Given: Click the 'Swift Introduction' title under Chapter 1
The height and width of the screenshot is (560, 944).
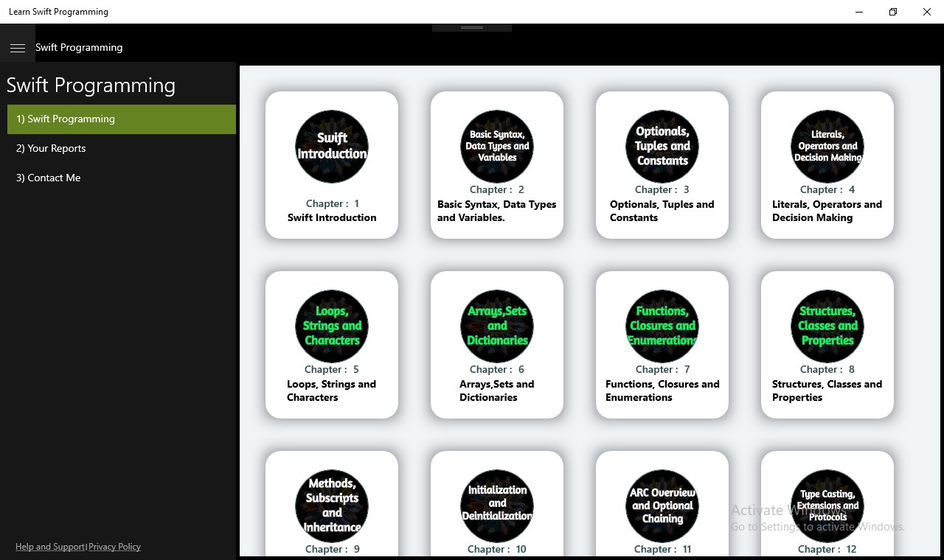Looking at the screenshot, I should pyautogui.click(x=332, y=217).
